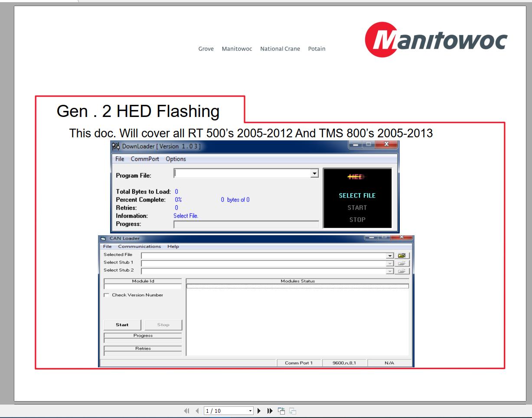
Task: Click the Comm Port 1 status bar cell
Action: click(x=298, y=363)
